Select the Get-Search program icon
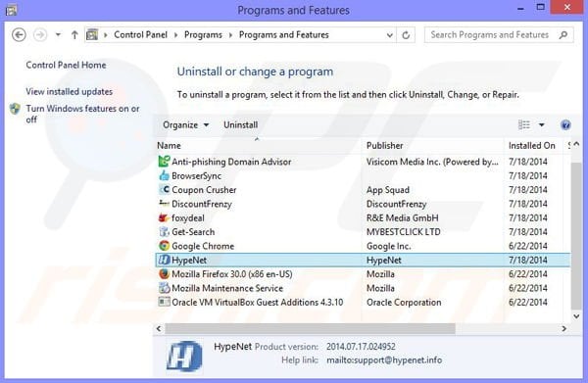 (x=164, y=231)
